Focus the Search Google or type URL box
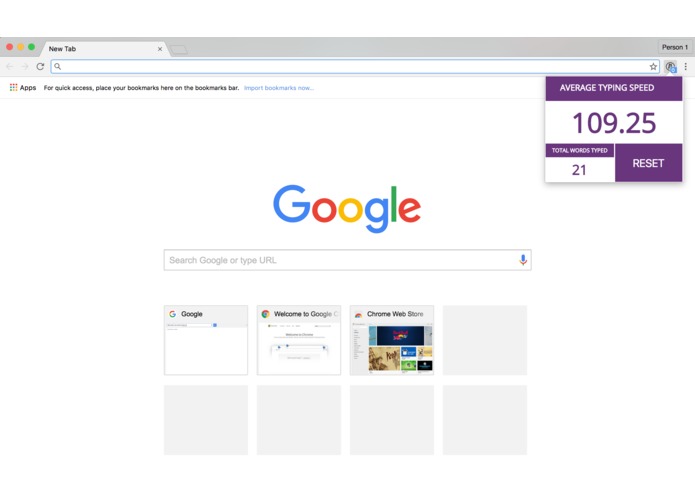 [x=348, y=260]
